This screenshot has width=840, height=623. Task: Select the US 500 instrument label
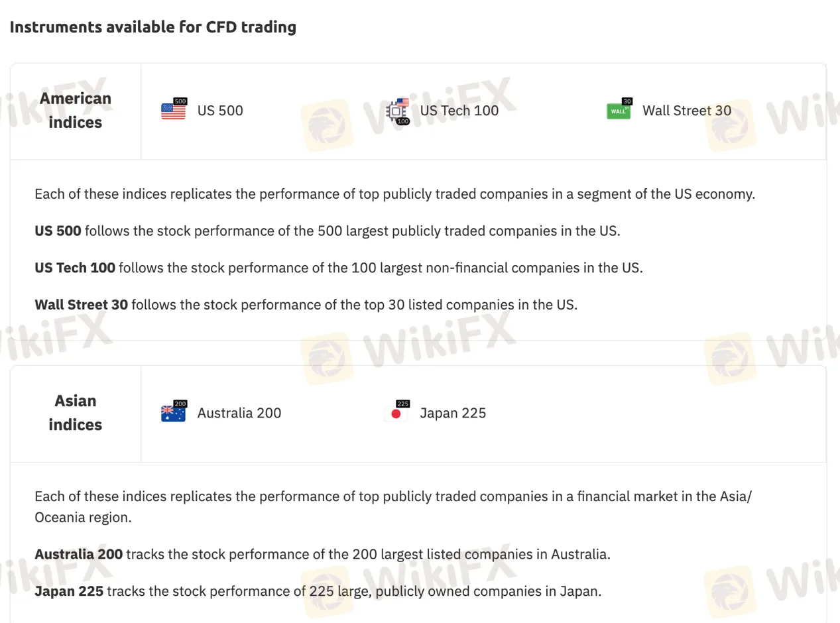(220, 111)
